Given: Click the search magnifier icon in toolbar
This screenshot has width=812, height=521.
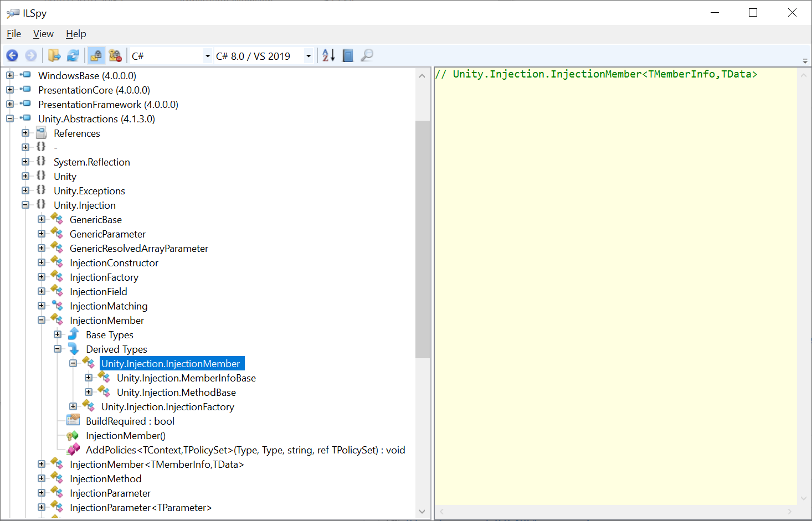Looking at the screenshot, I should tap(366, 55).
